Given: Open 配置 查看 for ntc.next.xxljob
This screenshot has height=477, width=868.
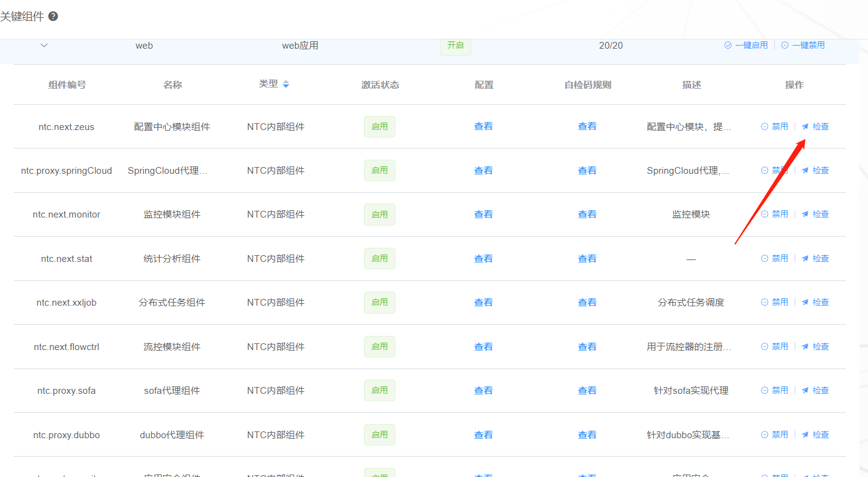Looking at the screenshot, I should tap(484, 302).
